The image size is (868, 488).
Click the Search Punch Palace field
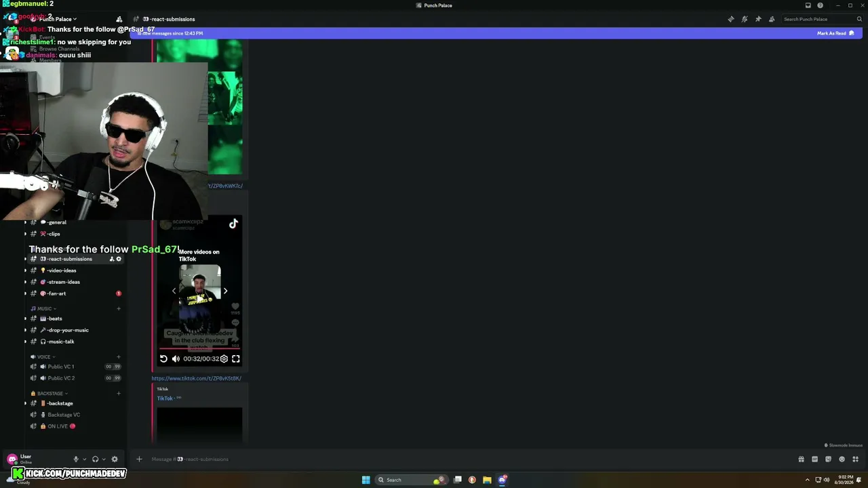point(822,19)
